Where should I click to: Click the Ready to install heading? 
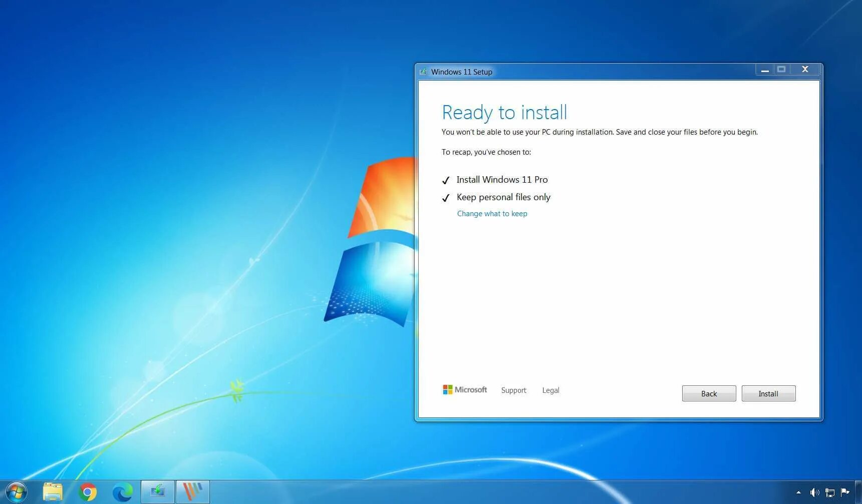tap(504, 113)
